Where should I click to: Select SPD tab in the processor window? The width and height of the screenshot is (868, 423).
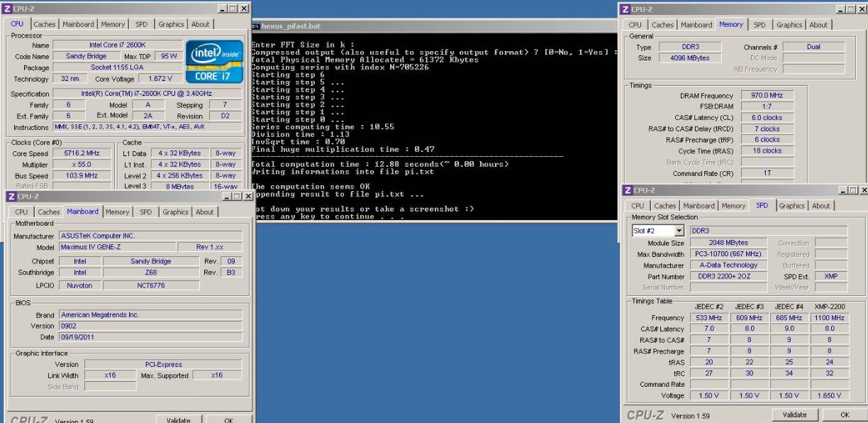click(141, 24)
